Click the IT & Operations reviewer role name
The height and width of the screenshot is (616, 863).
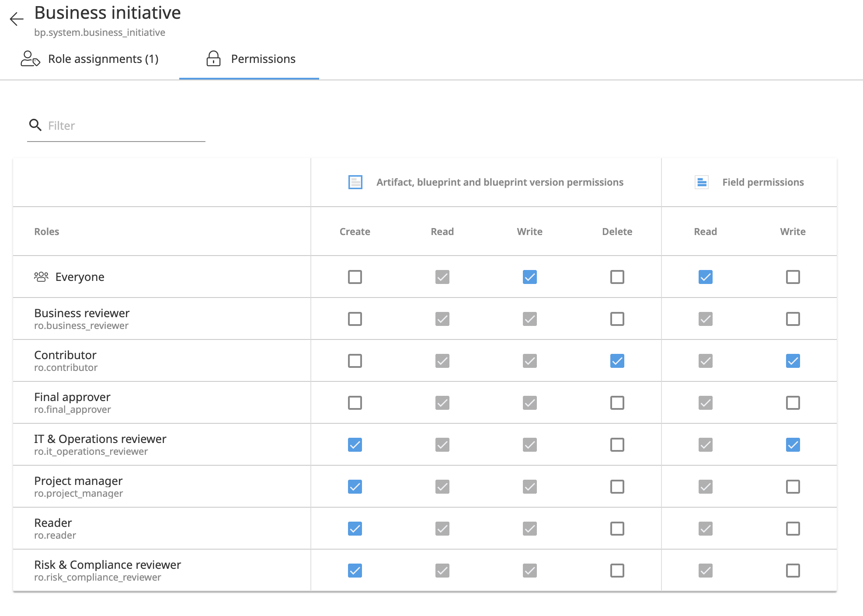[x=100, y=439]
